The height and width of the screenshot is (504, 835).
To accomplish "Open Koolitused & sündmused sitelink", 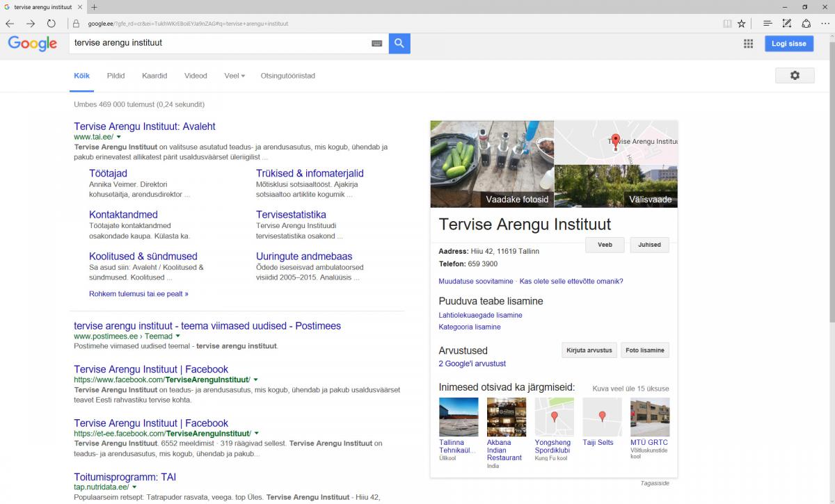I will (143, 257).
